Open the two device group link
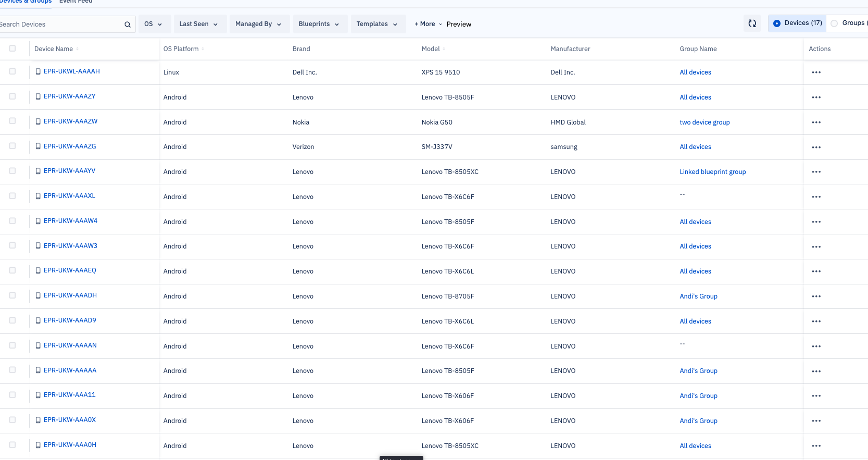 point(705,122)
